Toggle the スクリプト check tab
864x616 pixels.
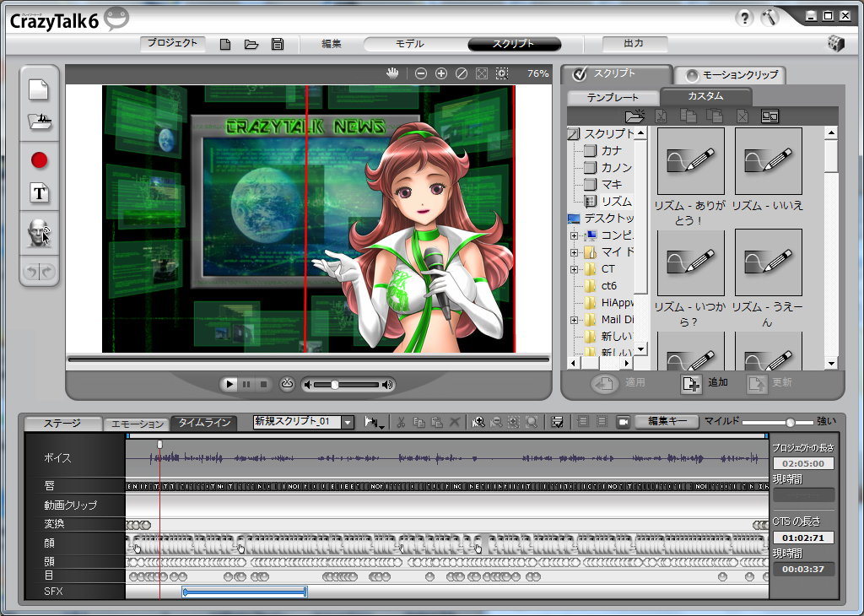click(x=617, y=73)
